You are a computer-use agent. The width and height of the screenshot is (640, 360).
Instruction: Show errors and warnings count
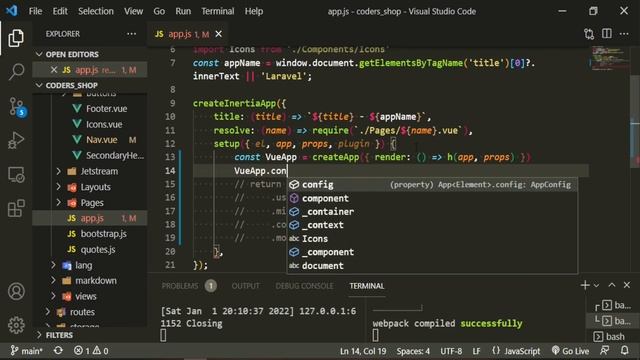91,351
